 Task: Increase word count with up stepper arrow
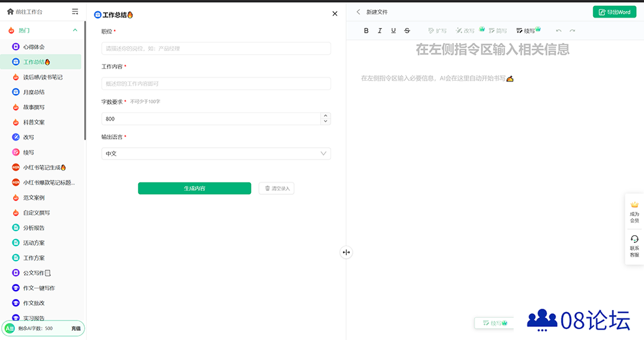(x=326, y=116)
